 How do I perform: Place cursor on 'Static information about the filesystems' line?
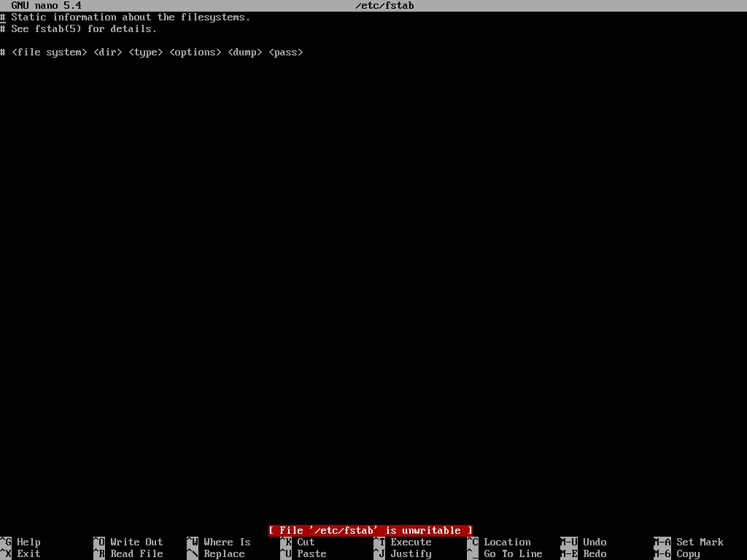(125, 17)
